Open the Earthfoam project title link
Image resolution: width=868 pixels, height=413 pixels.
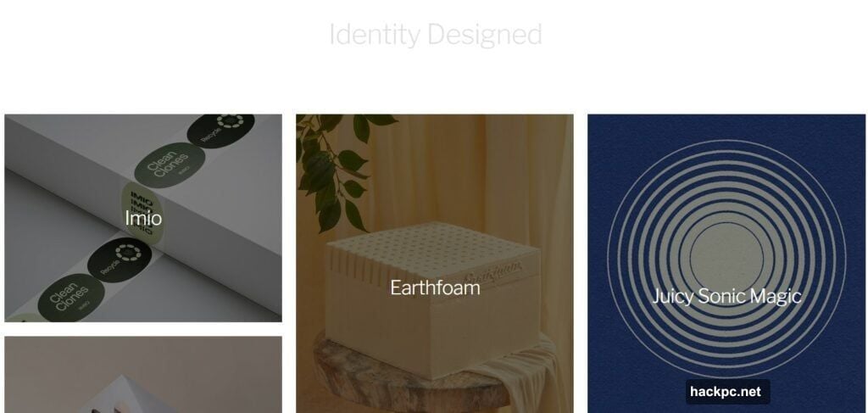tap(435, 287)
